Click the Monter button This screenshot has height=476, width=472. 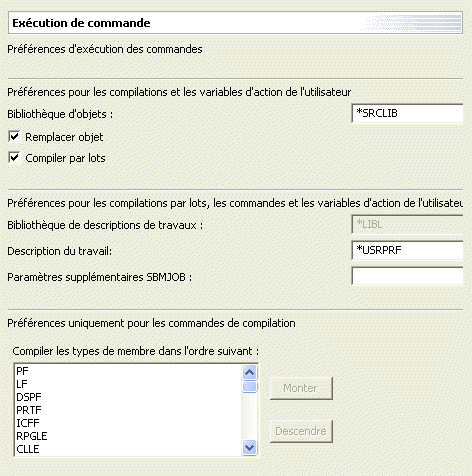click(x=301, y=388)
